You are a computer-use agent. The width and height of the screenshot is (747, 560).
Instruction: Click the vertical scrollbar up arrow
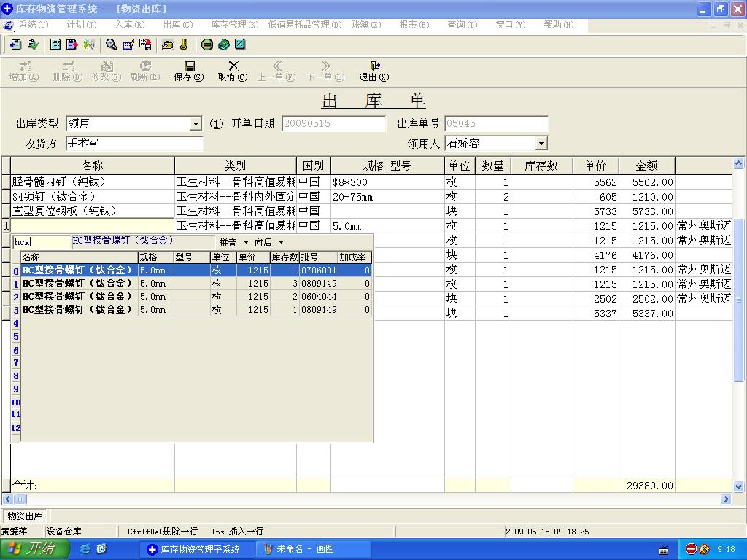pos(738,164)
